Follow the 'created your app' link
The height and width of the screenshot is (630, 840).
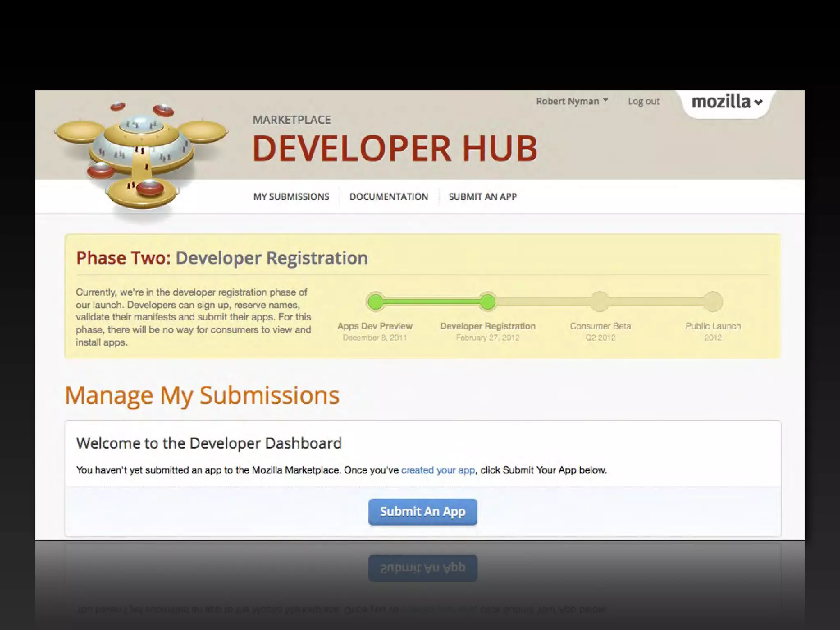click(x=438, y=470)
